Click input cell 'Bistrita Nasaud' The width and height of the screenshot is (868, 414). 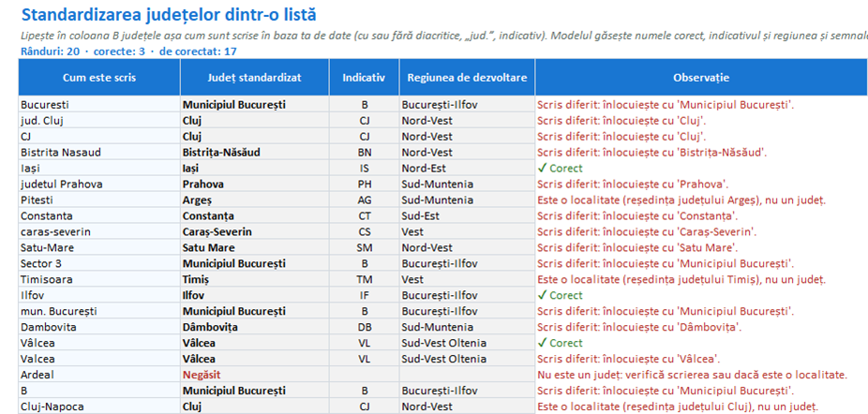(x=99, y=152)
